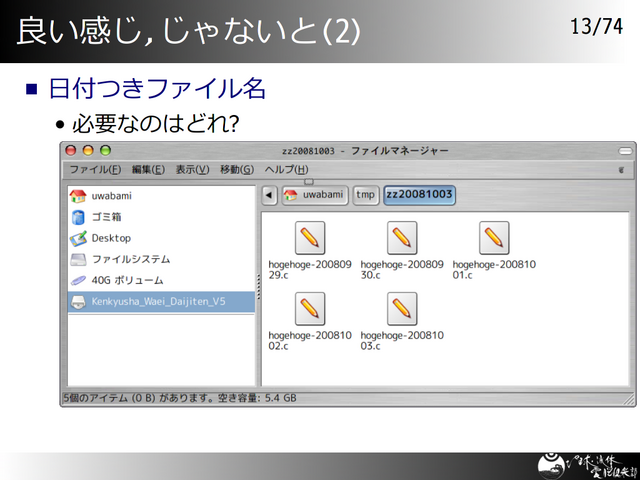
Task: Open ファイルシステム in the sidebar
Action: 130,259
